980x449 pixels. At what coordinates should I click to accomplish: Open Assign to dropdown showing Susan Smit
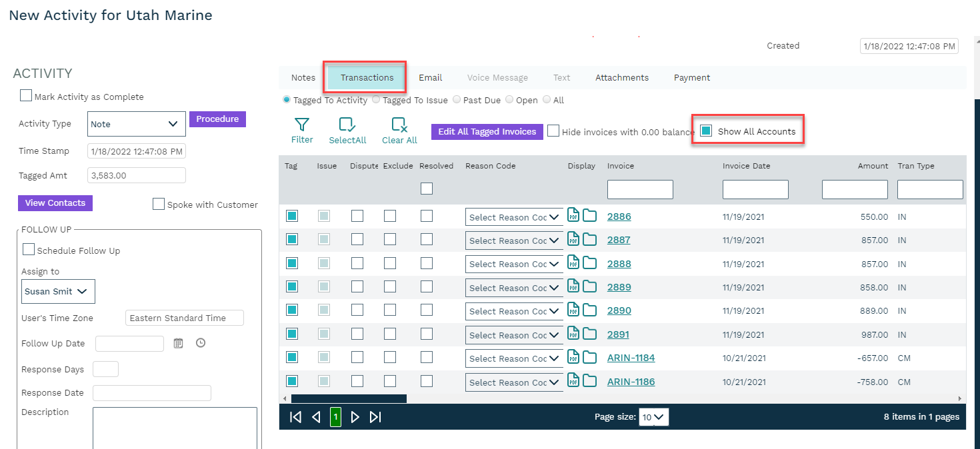pos(58,291)
